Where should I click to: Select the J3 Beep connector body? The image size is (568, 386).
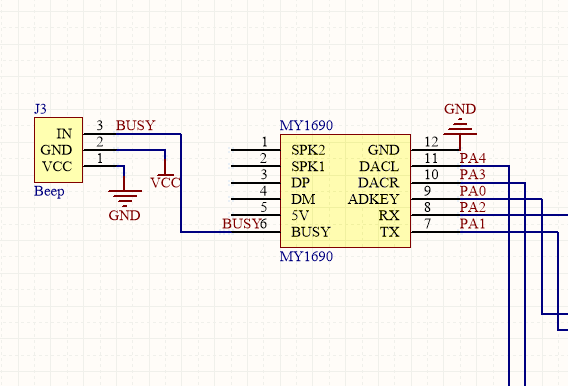(58, 150)
